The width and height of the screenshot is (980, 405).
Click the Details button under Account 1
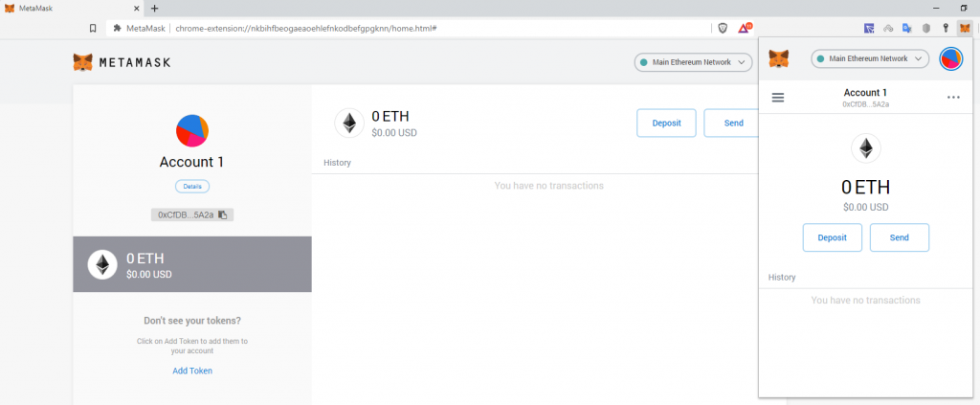coord(191,187)
